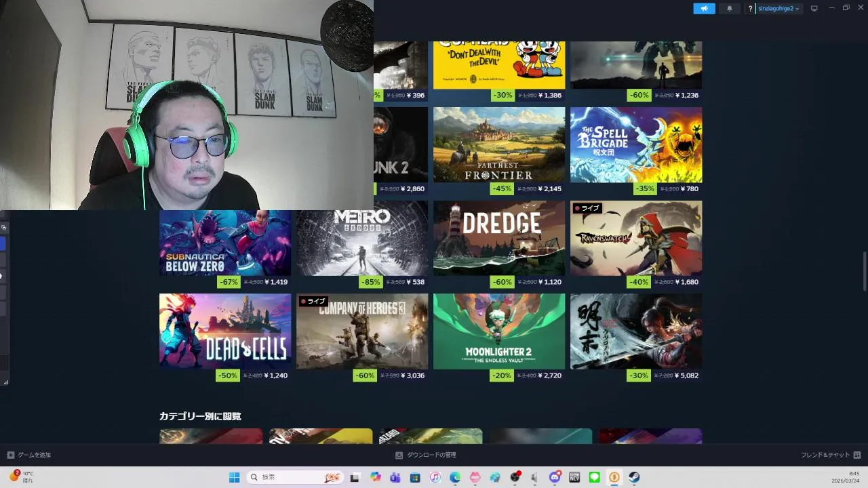The width and height of the screenshot is (868, 488).
Task: Open the orange coin app on taskbar
Action: point(614,477)
